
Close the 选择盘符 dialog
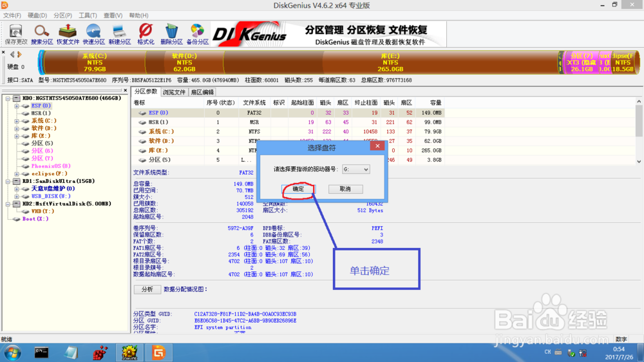[377, 146]
